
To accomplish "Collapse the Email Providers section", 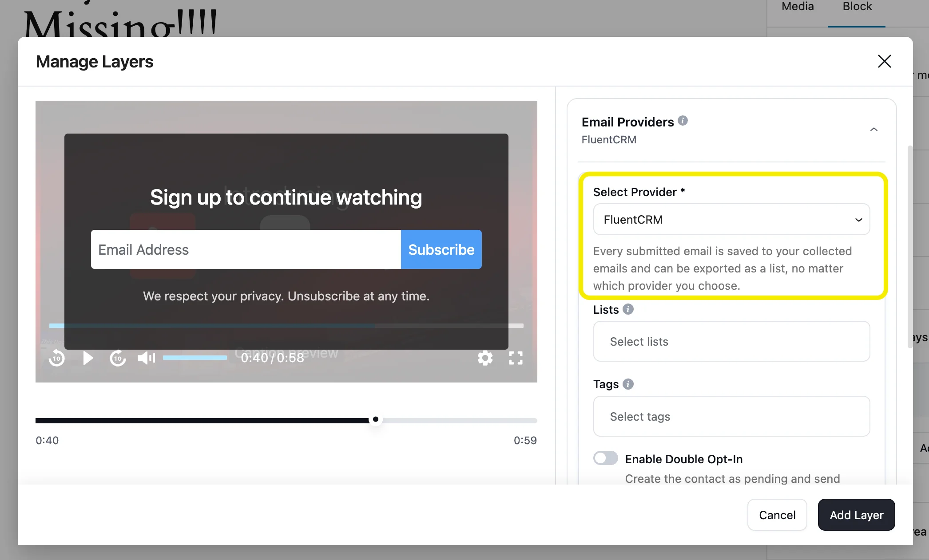I will point(873,130).
